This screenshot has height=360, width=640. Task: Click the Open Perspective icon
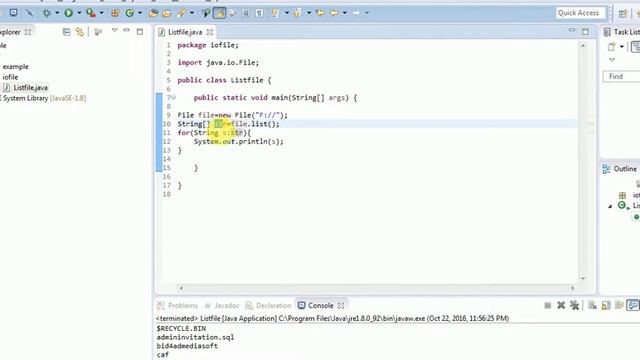point(622,13)
